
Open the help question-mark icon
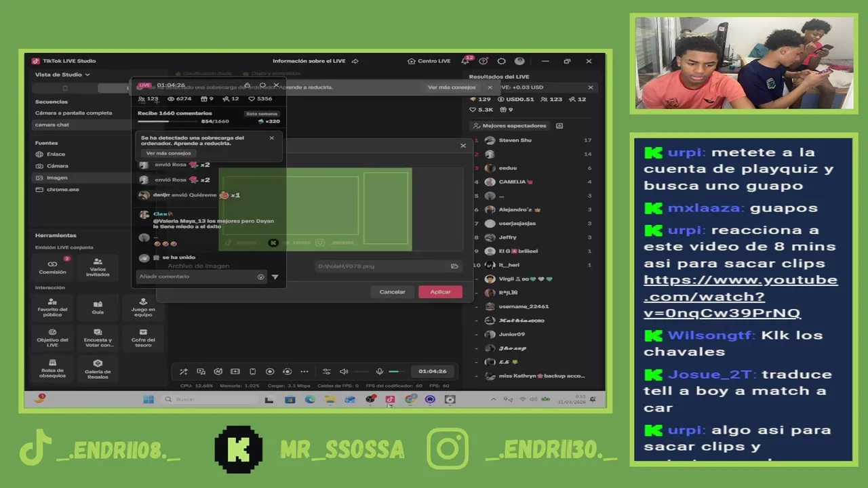click(x=484, y=61)
